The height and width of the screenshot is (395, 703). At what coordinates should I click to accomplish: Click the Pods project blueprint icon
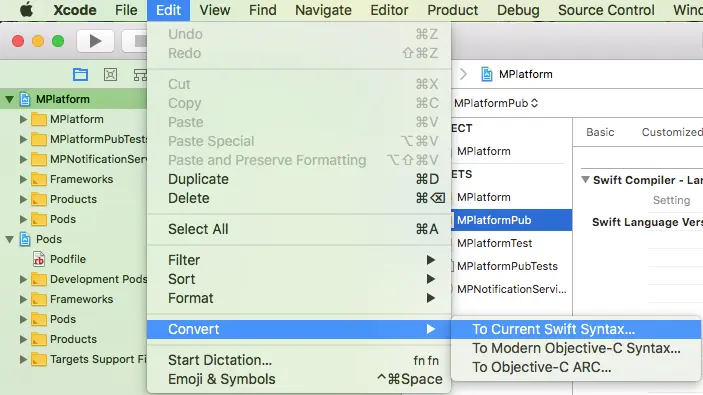pyautogui.click(x=26, y=239)
